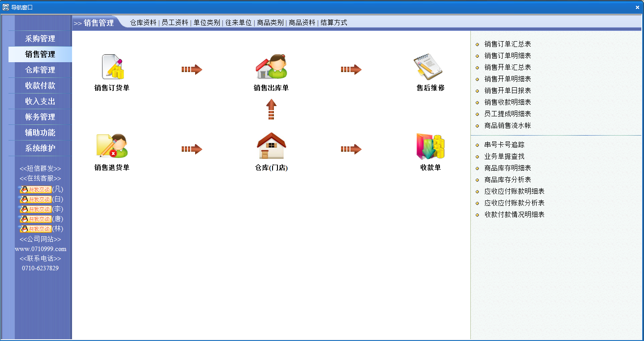Switch to 采购管理 module
This screenshot has height=341, width=644.
click(40, 38)
